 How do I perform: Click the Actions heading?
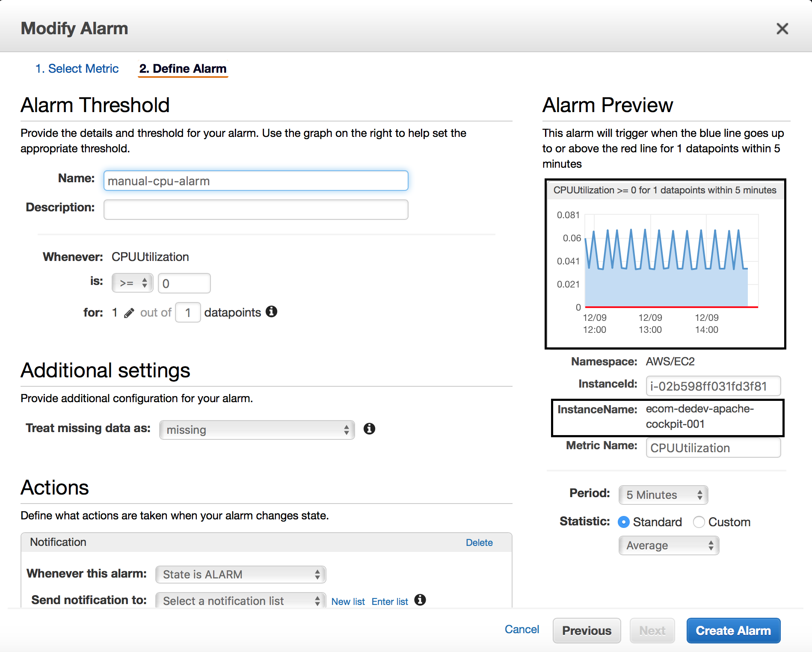click(x=55, y=487)
